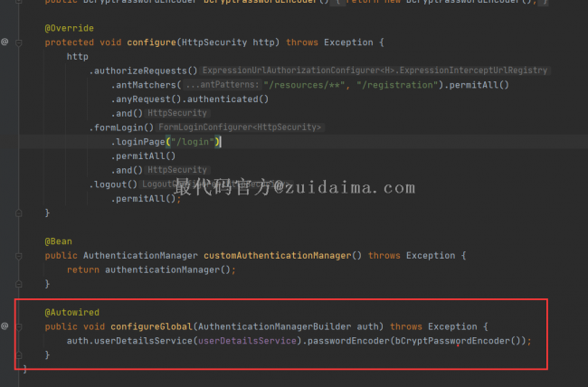Image resolution: width=588 pixels, height=387 pixels.
Task: Click the FormLoginConfigurer<HttpSecurity> inlay hint
Action: [x=240, y=127]
